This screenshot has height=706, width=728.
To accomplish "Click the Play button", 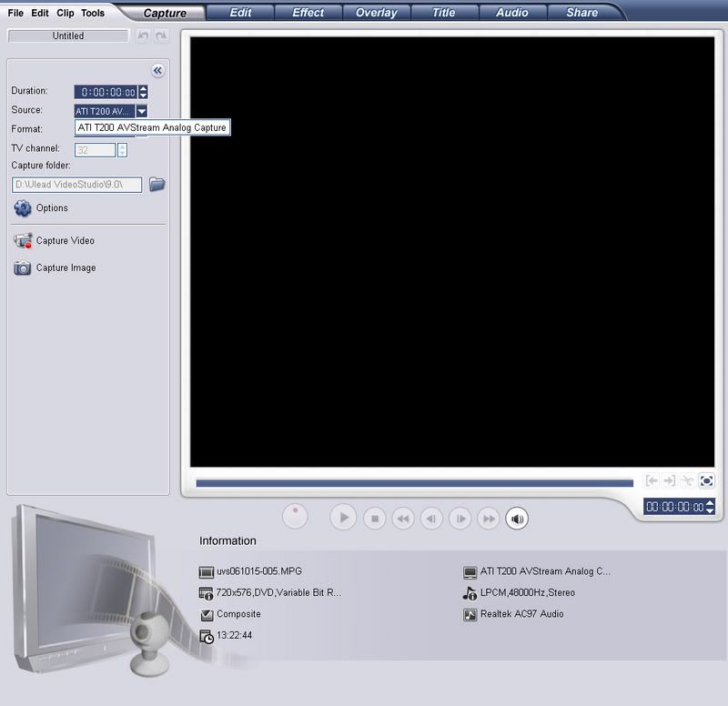I will (x=343, y=518).
